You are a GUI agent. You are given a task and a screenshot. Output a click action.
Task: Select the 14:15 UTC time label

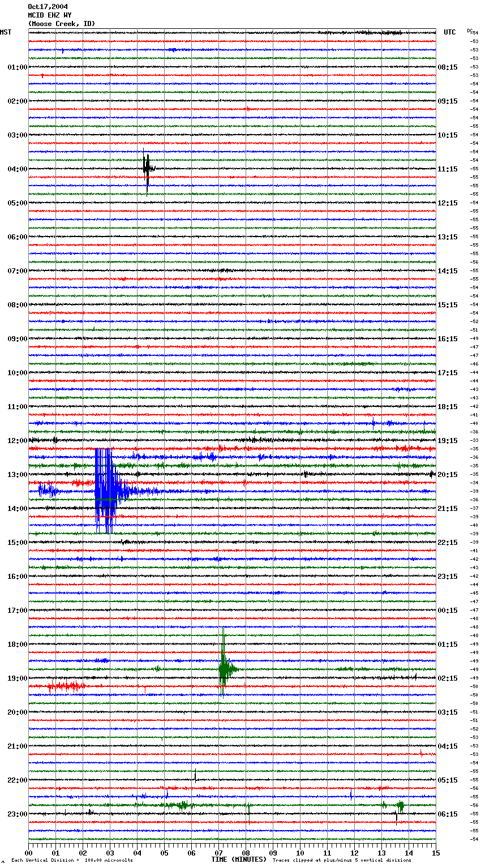tap(448, 271)
